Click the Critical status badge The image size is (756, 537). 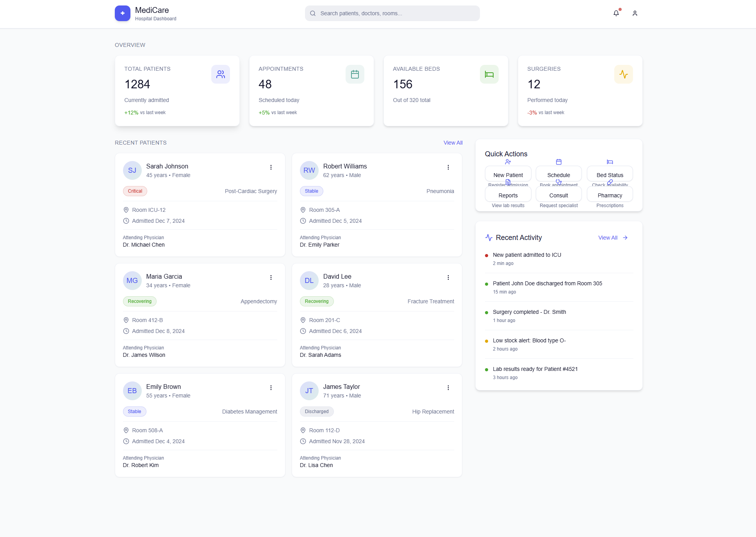tap(135, 191)
